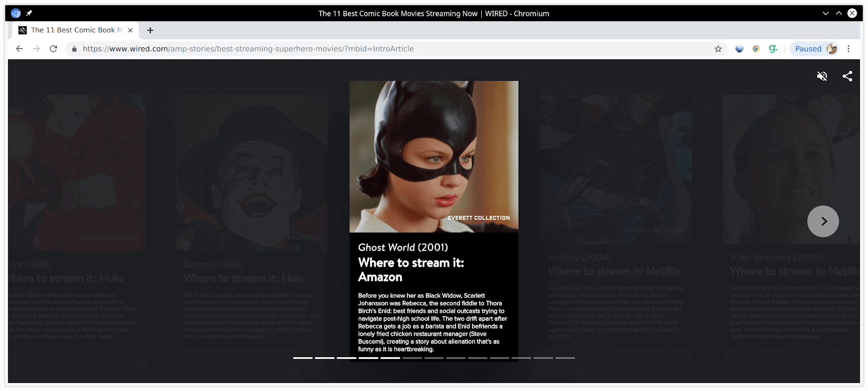Open the globe browser extension
Screen dimensions: 868x391
[x=739, y=49]
